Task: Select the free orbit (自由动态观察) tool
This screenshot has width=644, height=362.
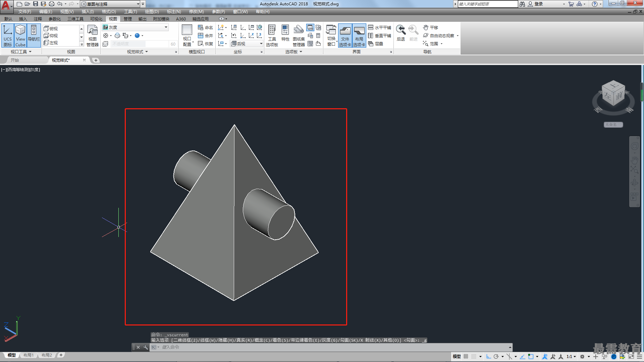Action: (x=439, y=36)
